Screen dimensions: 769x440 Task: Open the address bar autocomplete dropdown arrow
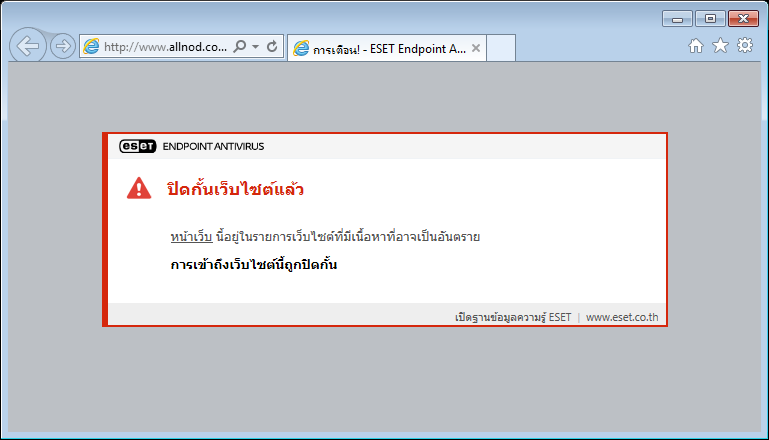coord(256,47)
